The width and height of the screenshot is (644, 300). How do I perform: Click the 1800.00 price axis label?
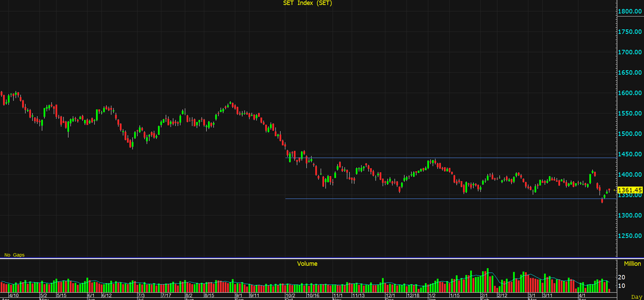tap(630, 11)
